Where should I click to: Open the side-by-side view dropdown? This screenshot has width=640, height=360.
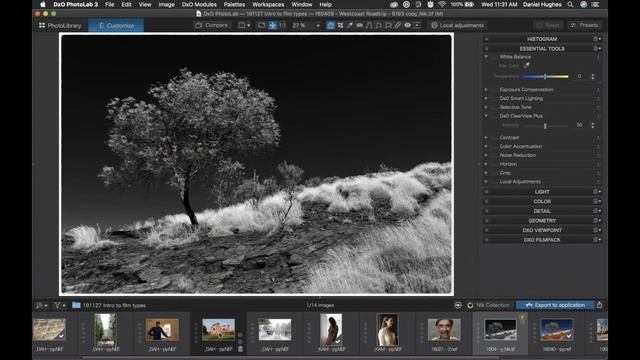[244, 25]
